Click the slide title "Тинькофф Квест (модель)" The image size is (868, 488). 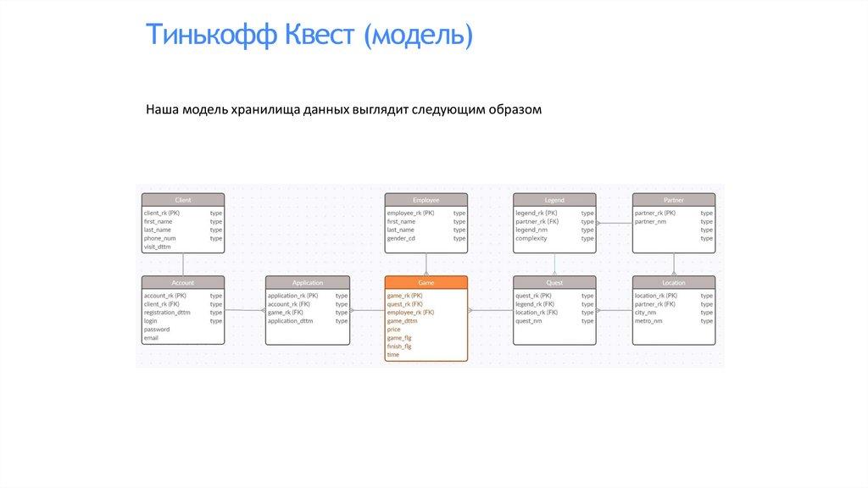click(309, 36)
